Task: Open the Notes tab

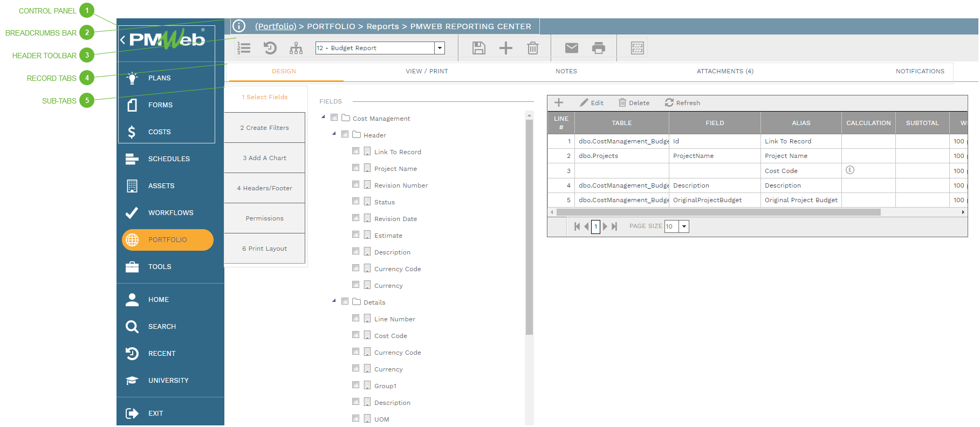Action: pos(566,71)
